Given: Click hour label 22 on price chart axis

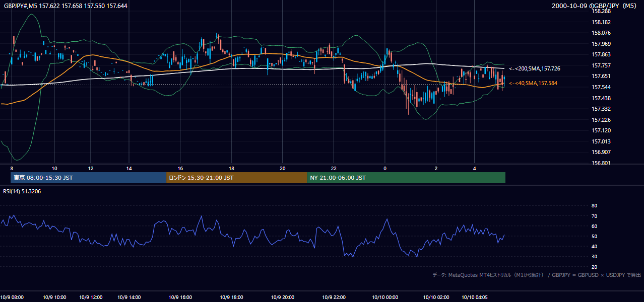Looking at the screenshot, I should pyautogui.click(x=333, y=168).
